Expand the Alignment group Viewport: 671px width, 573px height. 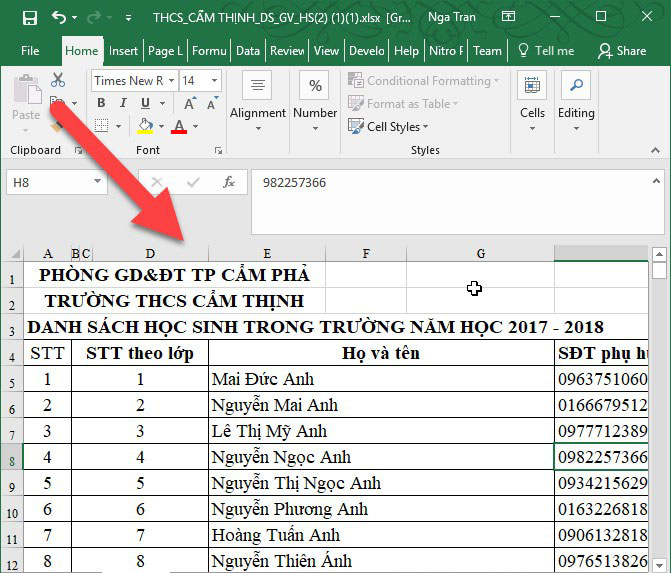click(x=258, y=103)
